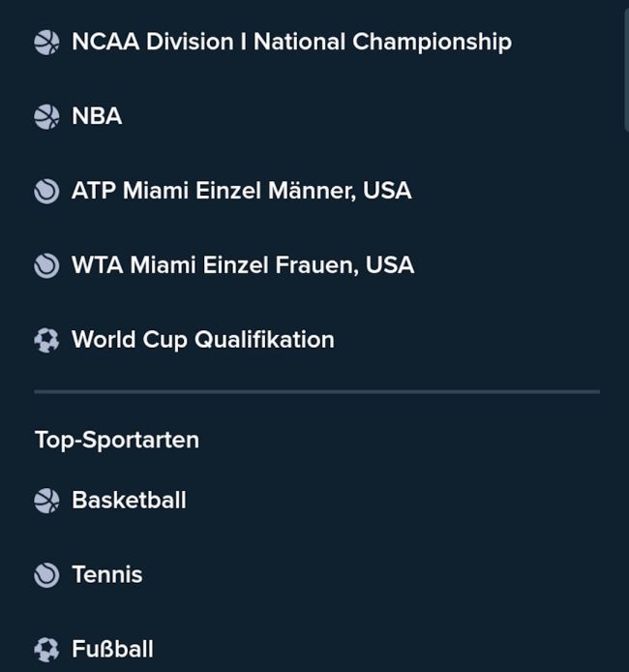Select ATP Miami Einzel Männer, USA

[241, 191]
